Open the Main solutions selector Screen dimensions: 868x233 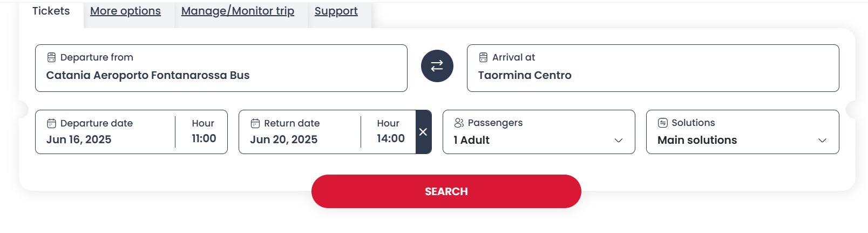742,132
